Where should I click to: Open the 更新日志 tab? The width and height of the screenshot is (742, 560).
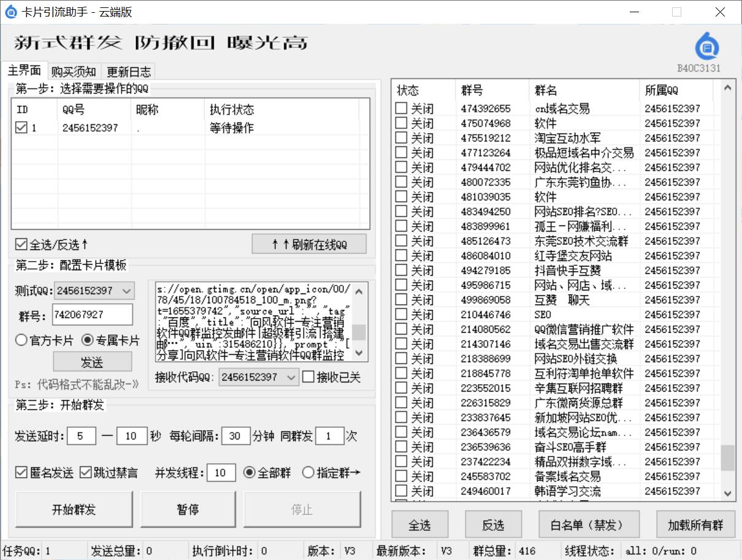pos(128,72)
